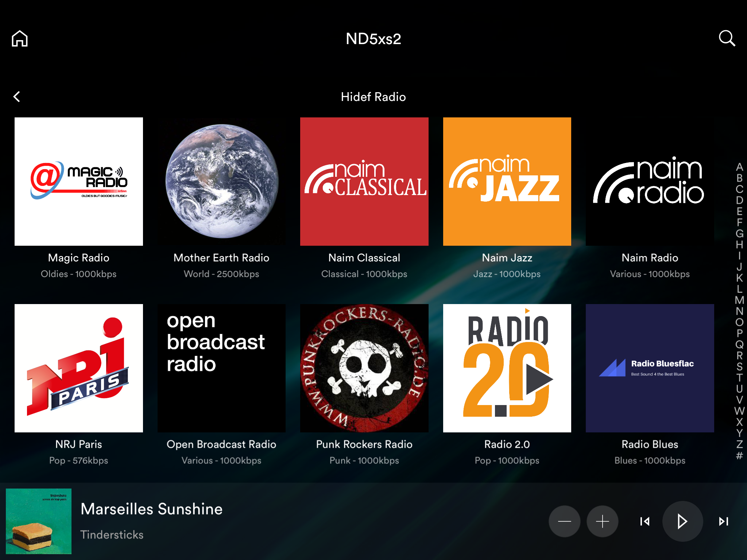Play Mother Earth Radio station
The width and height of the screenshot is (747, 560).
pyautogui.click(x=221, y=182)
